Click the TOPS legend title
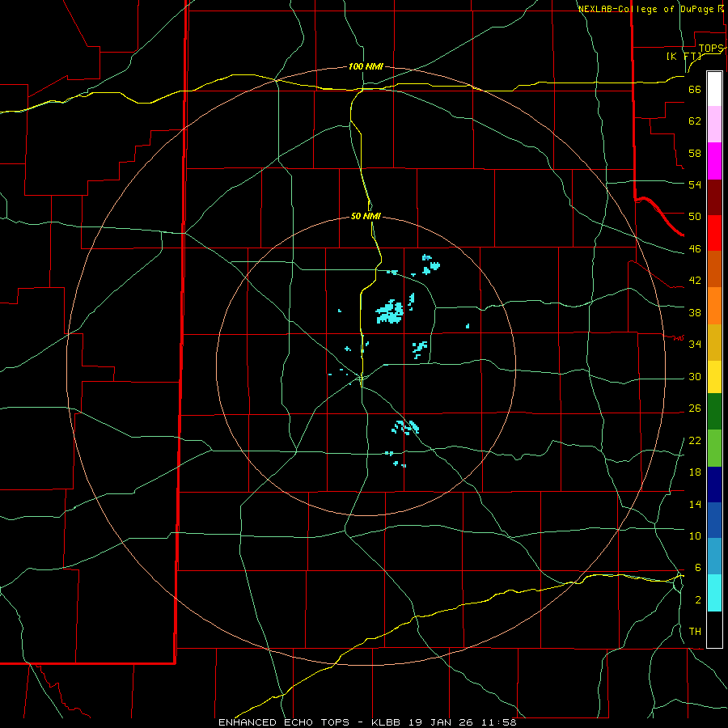The width and height of the screenshot is (728, 728). click(711, 49)
